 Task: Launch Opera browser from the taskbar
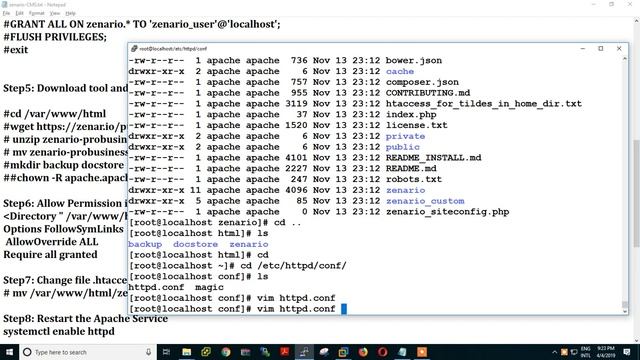point(382,352)
